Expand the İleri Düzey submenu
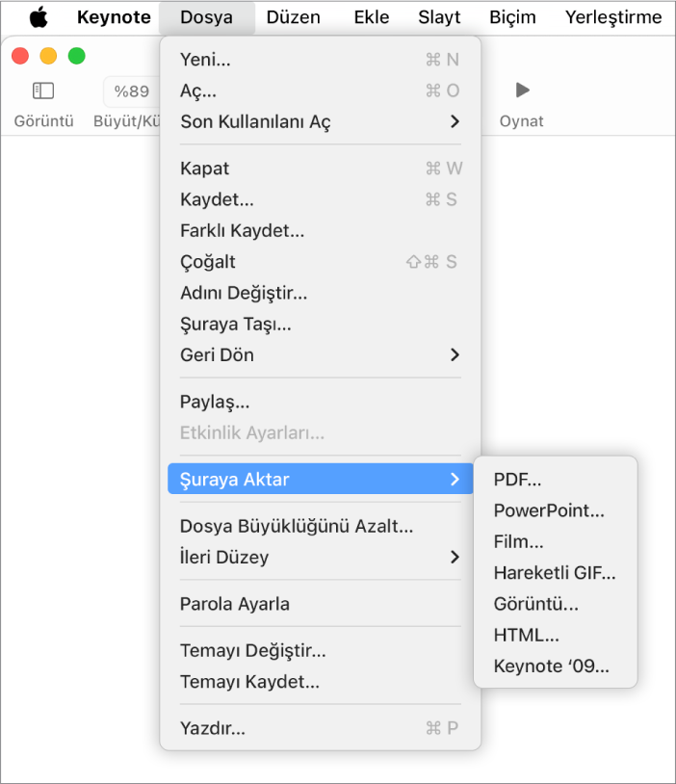The image size is (676, 784). tap(321, 557)
